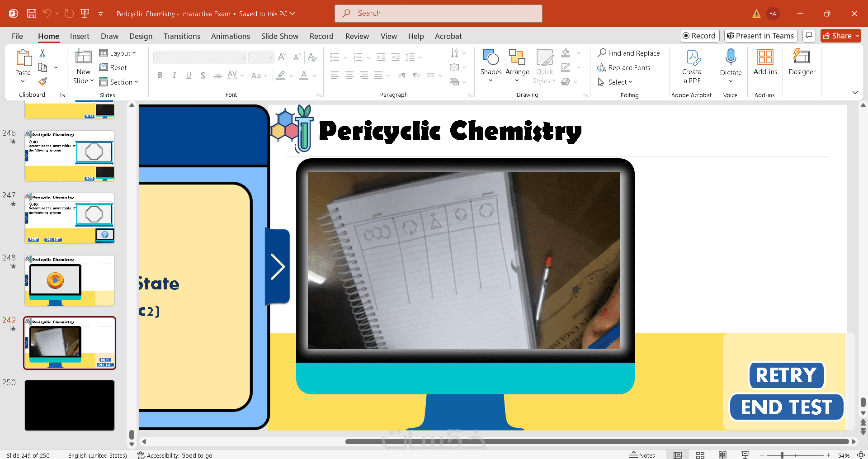Open the Add-ins pane
This screenshot has width=868, height=459.
pos(765,62)
